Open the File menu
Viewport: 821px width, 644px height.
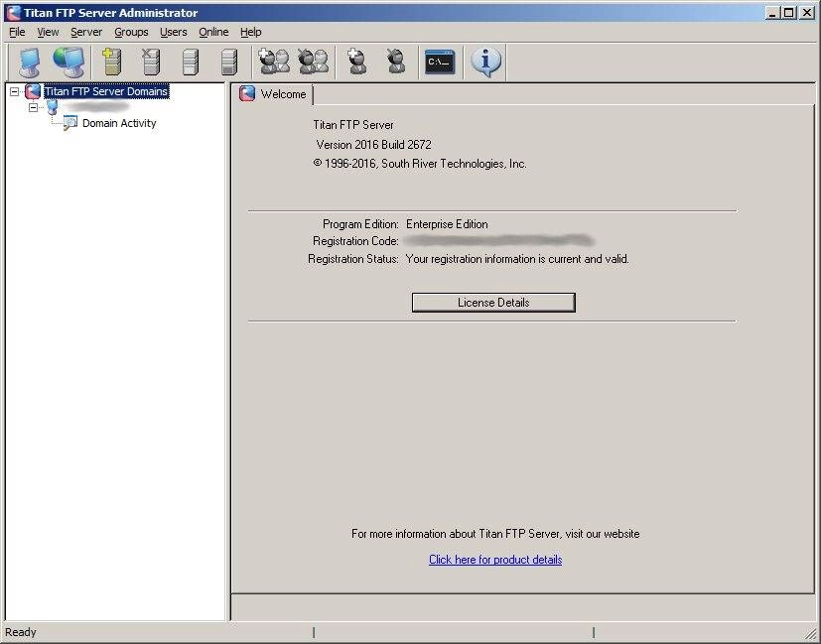click(x=17, y=32)
